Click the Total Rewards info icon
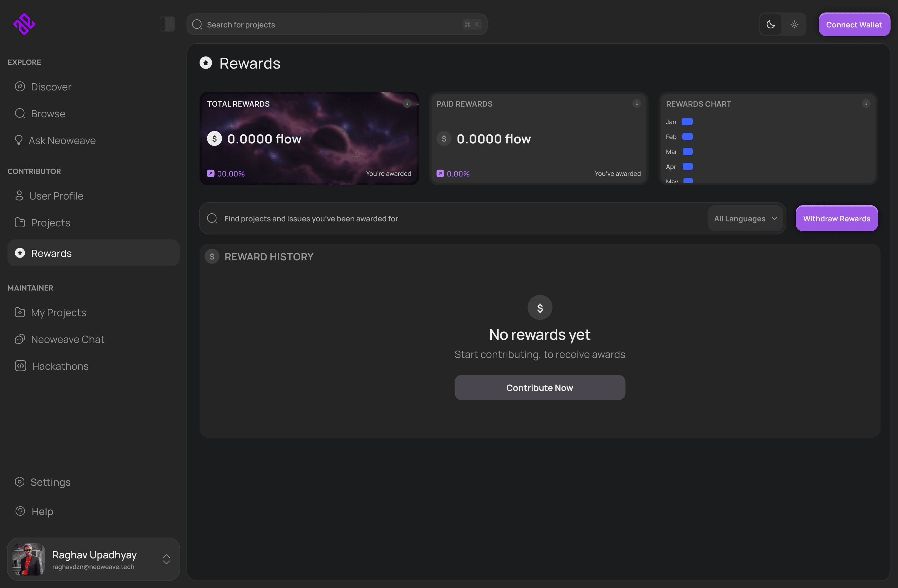Viewport: 898px width, 588px height. pyautogui.click(x=407, y=103)
